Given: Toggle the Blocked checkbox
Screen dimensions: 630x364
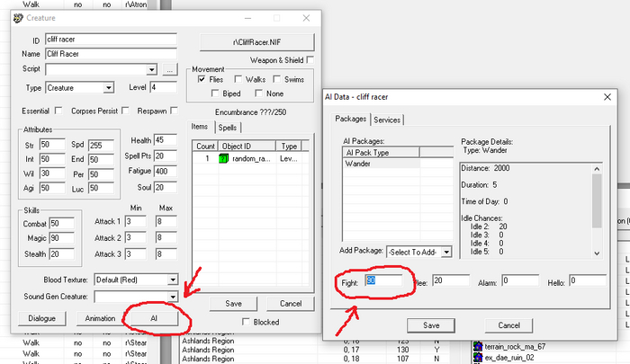Looking at the screenshot, I should (x=246, y=322).
